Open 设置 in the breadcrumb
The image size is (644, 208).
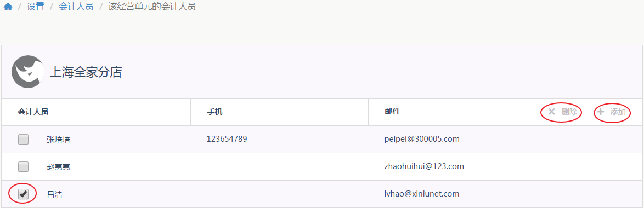click(x=36, y=7)
